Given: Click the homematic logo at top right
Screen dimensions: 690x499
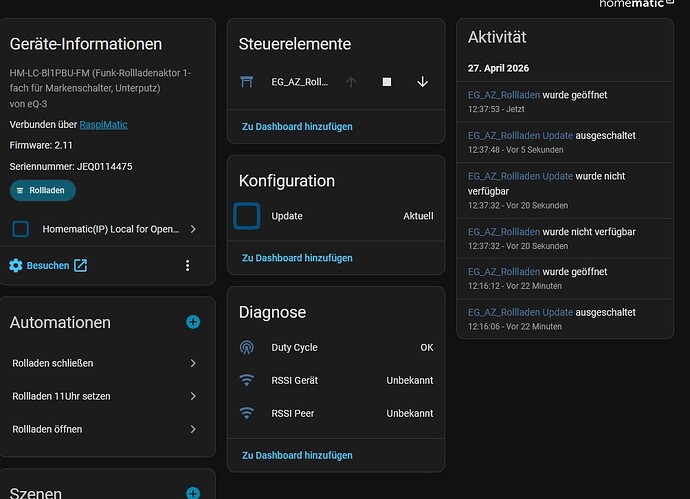Looking at the screenshot, I should point(636,4).
